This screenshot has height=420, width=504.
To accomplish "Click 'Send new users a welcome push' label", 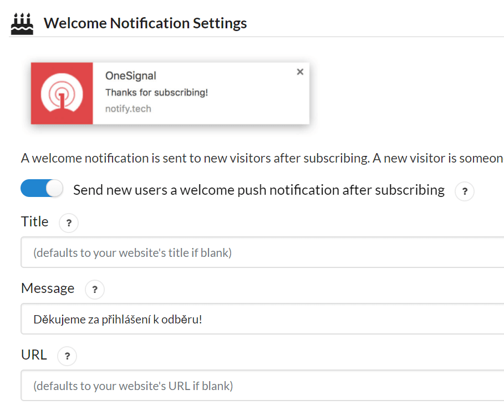I will click(x=259, y=190).
